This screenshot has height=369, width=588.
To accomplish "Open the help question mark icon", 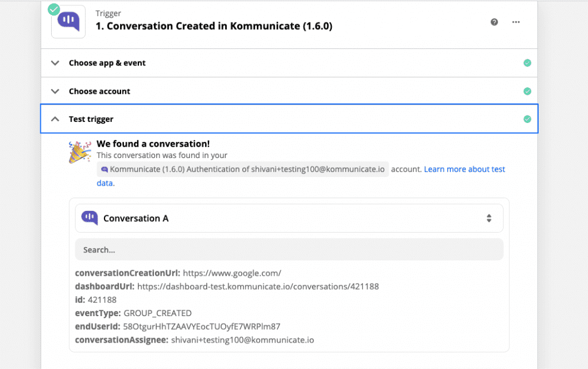I will click(x=494, y=22).
